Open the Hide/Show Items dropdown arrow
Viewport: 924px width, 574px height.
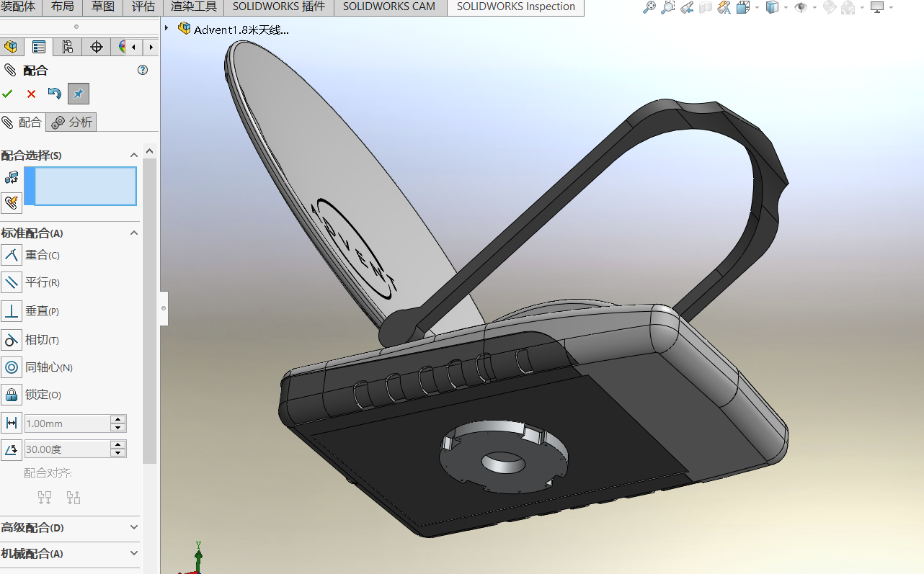pyautogui.click(x=814, y=8)
